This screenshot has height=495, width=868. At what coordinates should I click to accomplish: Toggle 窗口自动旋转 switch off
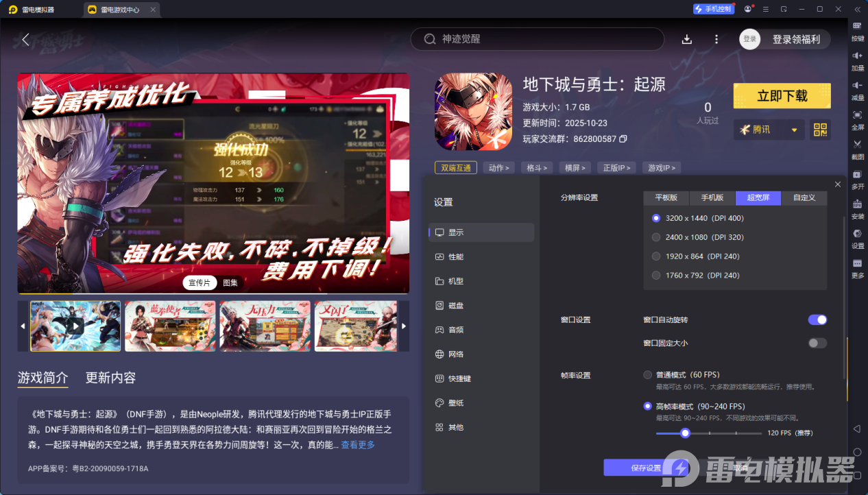[817, 319]
